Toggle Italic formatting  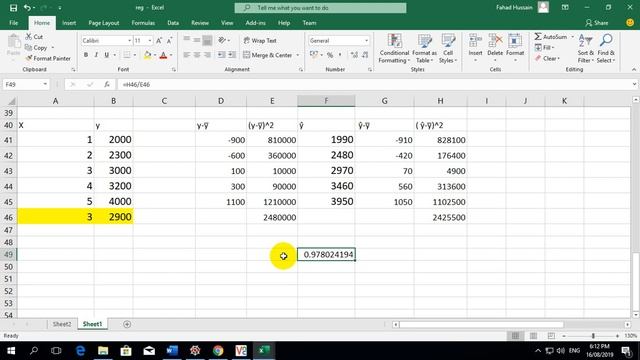click(x=96, y=55)
